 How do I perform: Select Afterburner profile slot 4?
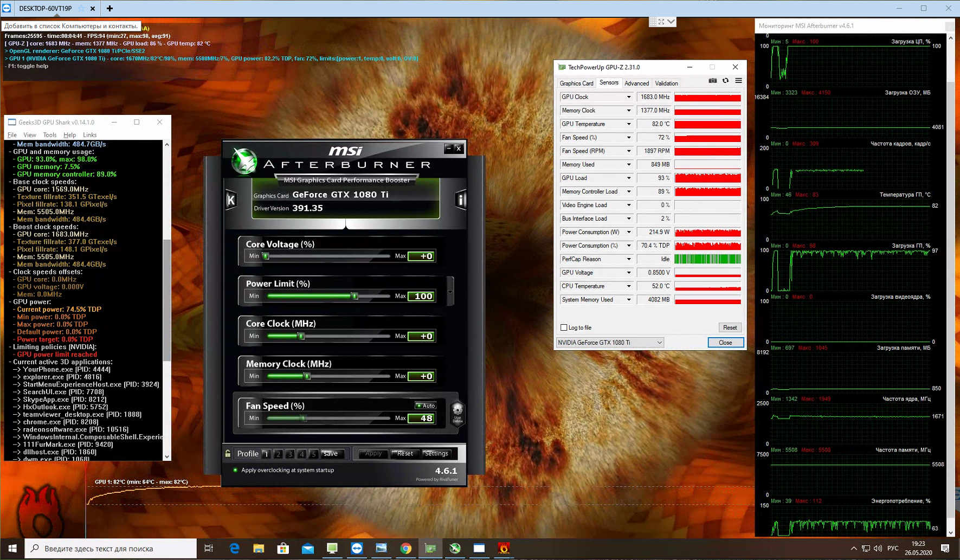302,454
